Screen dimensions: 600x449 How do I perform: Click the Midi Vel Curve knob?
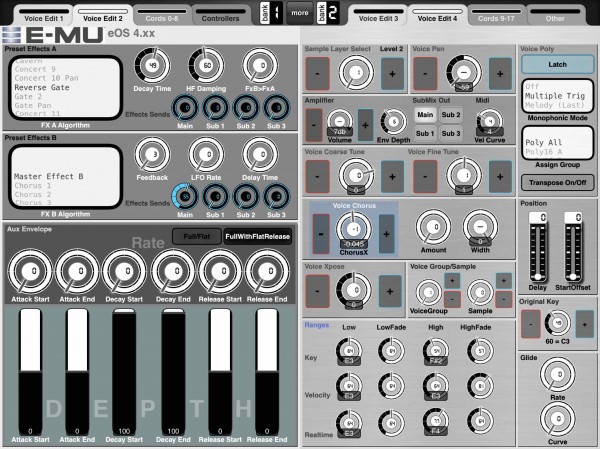489,122
